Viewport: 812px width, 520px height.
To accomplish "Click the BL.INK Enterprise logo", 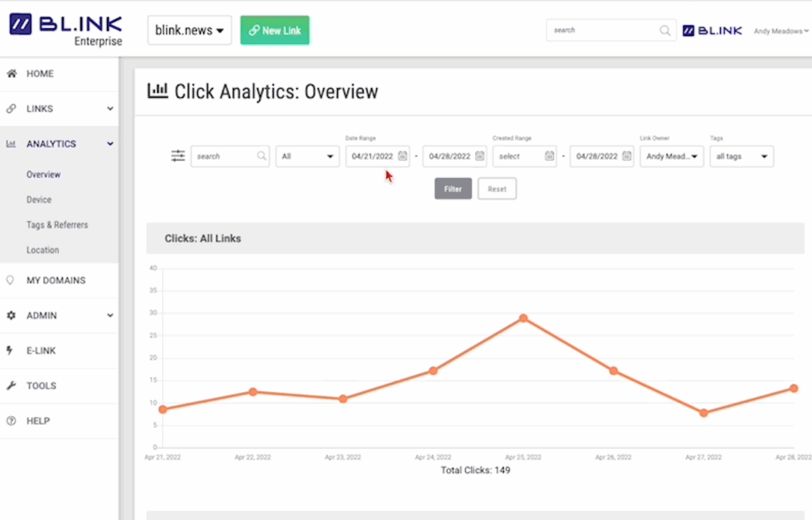I will click(x=65, y=30).
